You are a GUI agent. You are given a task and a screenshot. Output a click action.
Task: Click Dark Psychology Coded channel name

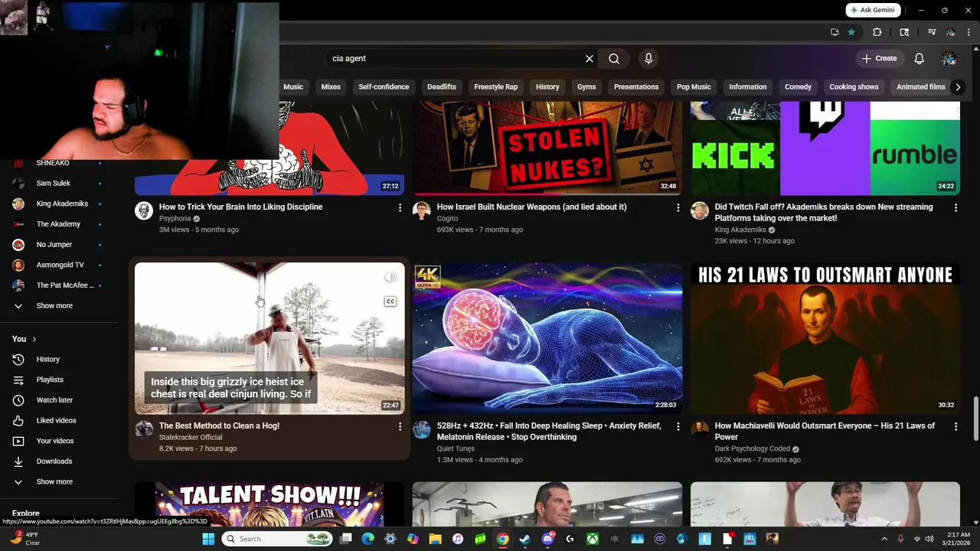tap(752, 448)
